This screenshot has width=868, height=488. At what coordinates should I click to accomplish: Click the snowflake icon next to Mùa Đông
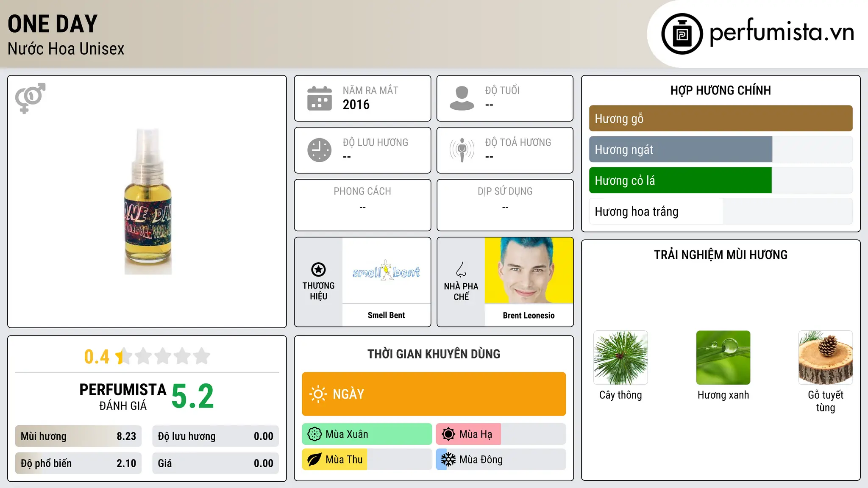448,460
